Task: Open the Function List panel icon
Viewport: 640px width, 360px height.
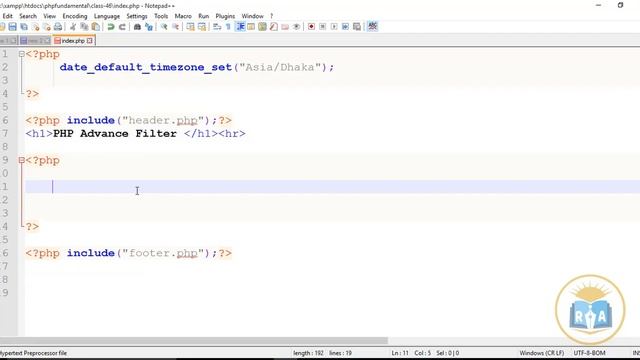Action: [273, 27]
